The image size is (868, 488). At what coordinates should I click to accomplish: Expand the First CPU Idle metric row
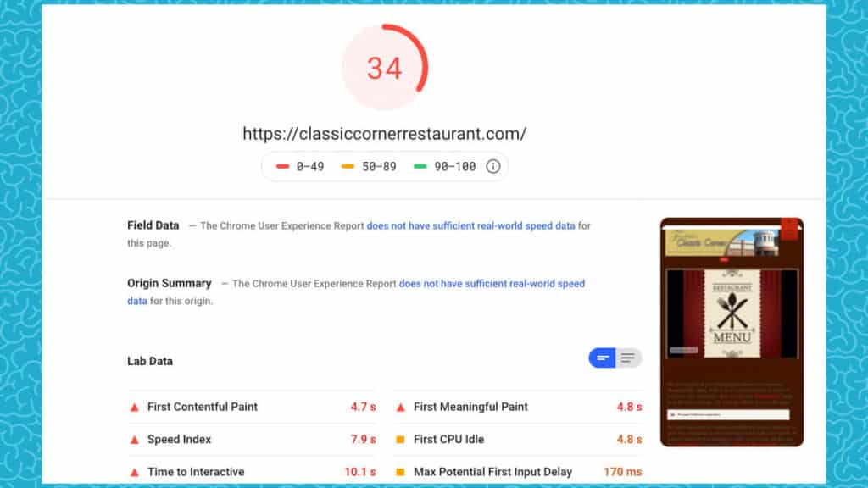click(x=448, y=440)
